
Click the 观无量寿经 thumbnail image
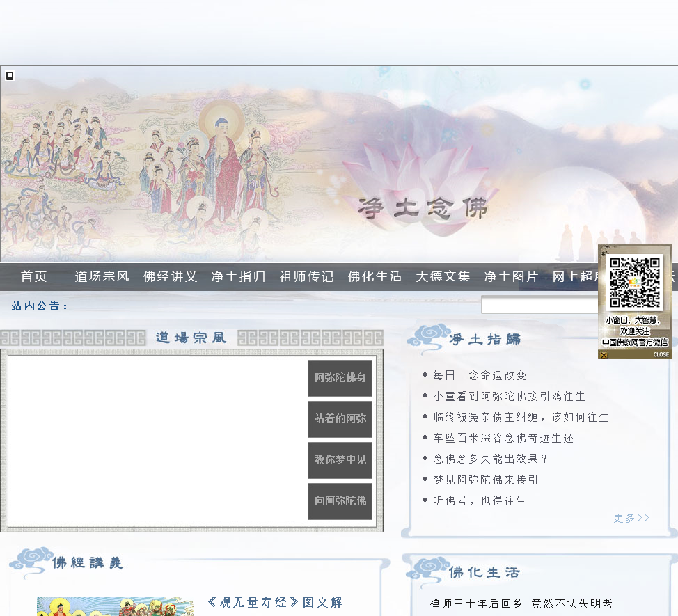[x=115, y=606]
